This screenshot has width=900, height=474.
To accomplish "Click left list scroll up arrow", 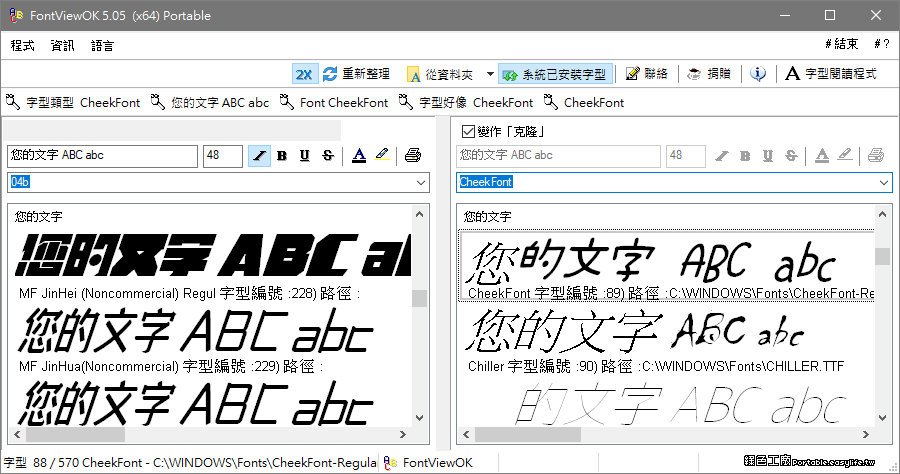I will 420,214.
